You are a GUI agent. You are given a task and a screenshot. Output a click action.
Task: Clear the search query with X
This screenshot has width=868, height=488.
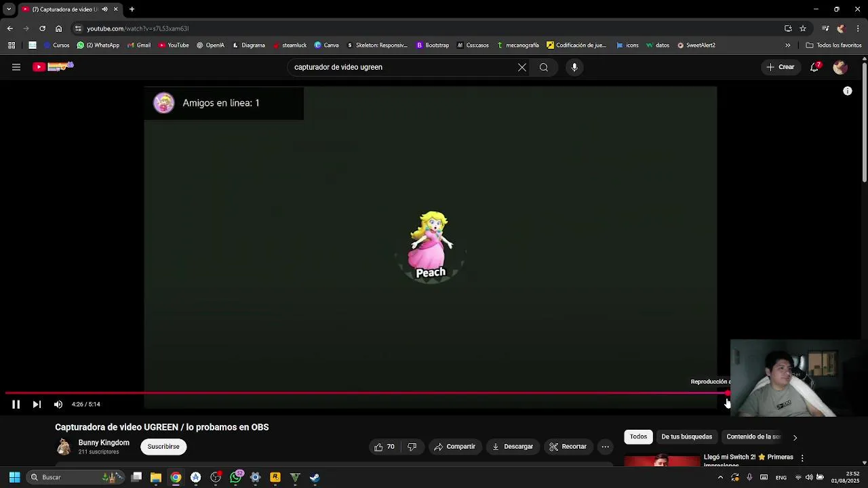click(x=522, y=67)
